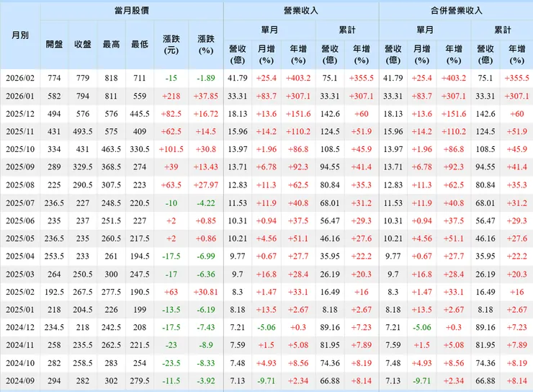Viewport: 533px width, 392px height.
Task: Select the 2024/11 month row label
Action: [x=20, y=345]
